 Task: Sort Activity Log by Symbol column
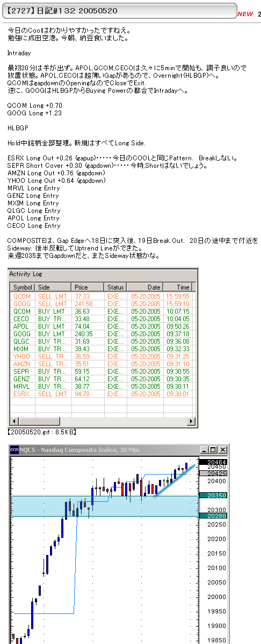pyautogui.click(x=23, y=287)
